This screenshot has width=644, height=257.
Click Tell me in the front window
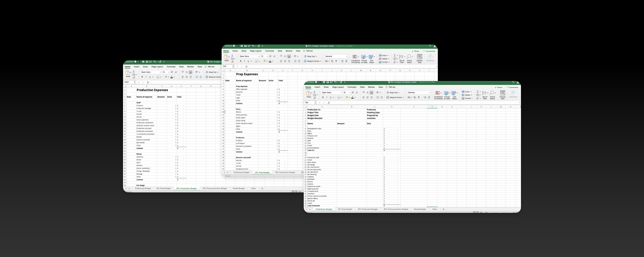click(x=391, y=87)
